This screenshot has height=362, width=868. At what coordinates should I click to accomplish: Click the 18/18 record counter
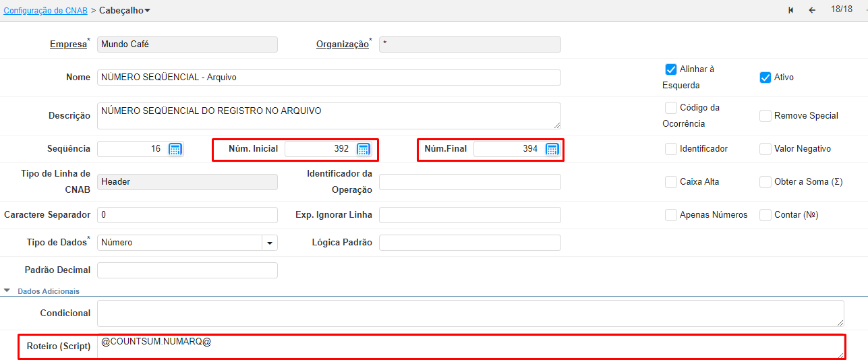(842, 9)
